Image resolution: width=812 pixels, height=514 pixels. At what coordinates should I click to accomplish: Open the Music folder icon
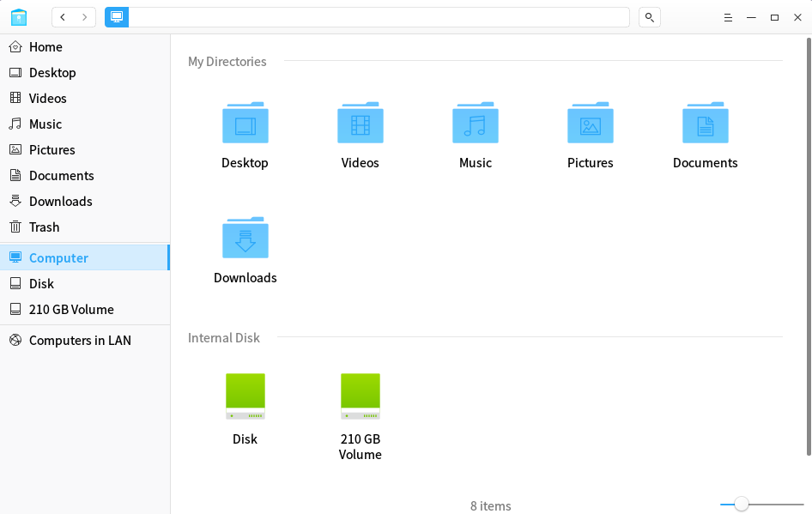click(x=475, y=124)
